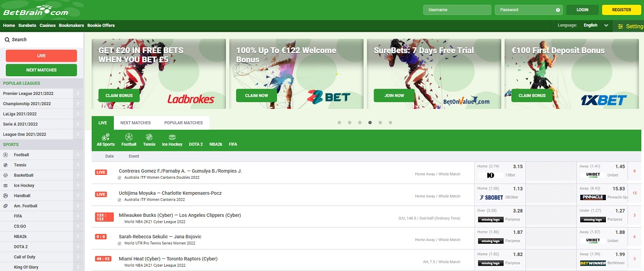
Task: Click the search magnifier icon
Action: (x=7, y=40)
